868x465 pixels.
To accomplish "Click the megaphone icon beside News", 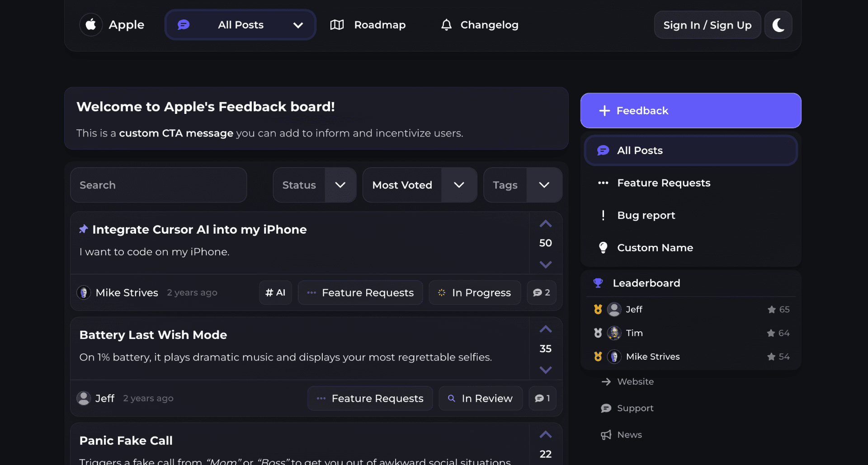I will [606, 435].
